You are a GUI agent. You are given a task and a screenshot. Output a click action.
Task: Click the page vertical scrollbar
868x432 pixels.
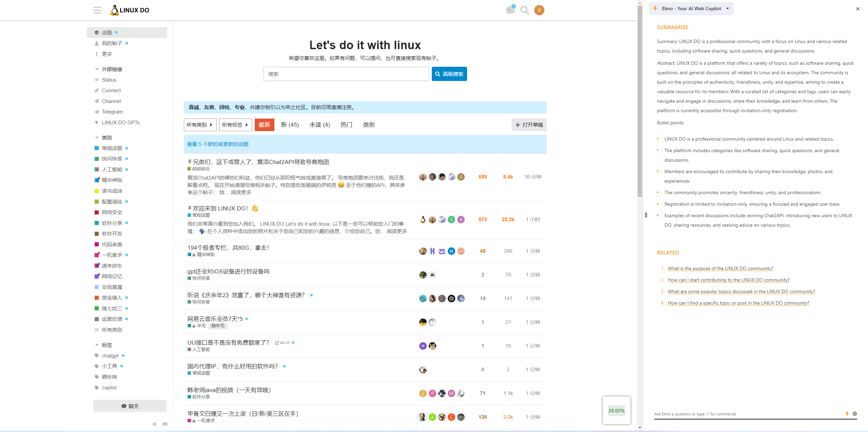[x=640, y=102]
